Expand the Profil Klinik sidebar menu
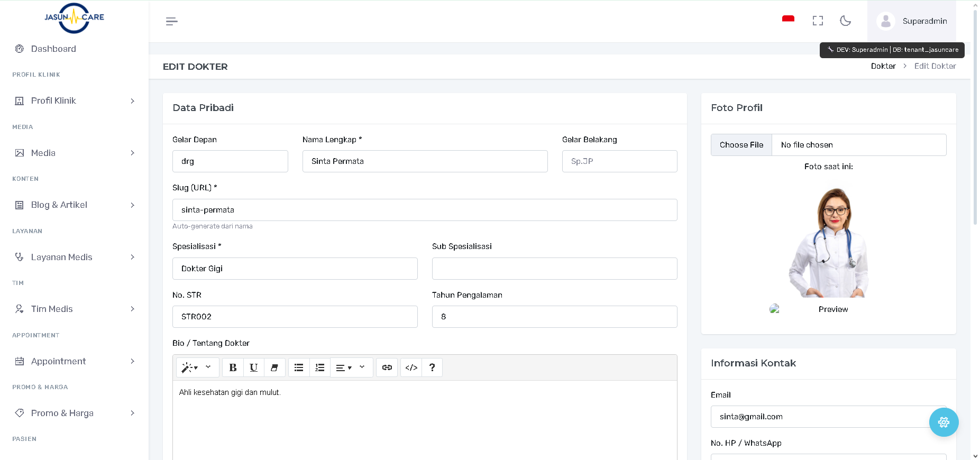The image size is (980, 460). [x=74, y=101]
